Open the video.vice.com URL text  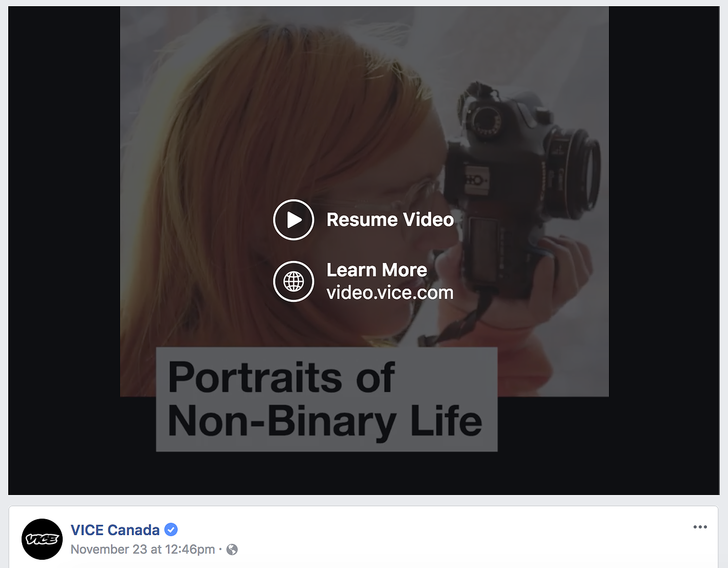coord(390,293)
